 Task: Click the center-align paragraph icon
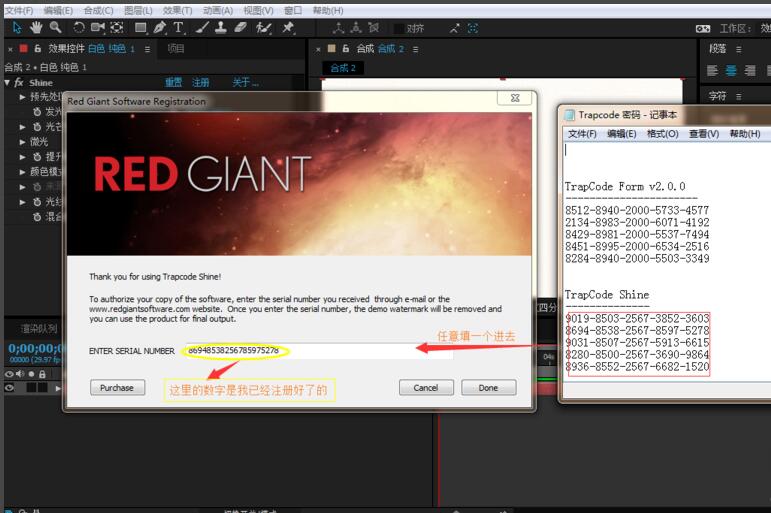[x=731, y=70]
